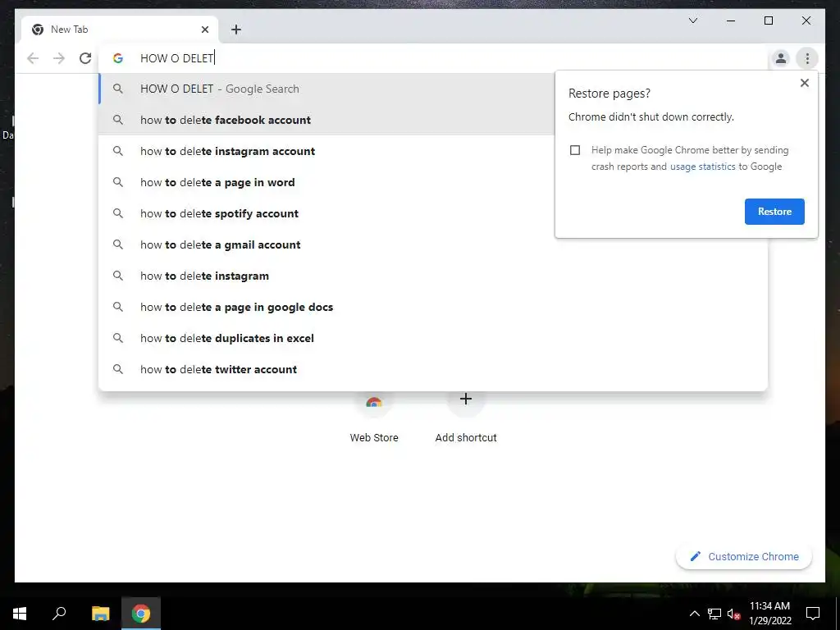Close the New Tab tab
The height and width of the screenshot is (630, 840).
click(205, 30)
